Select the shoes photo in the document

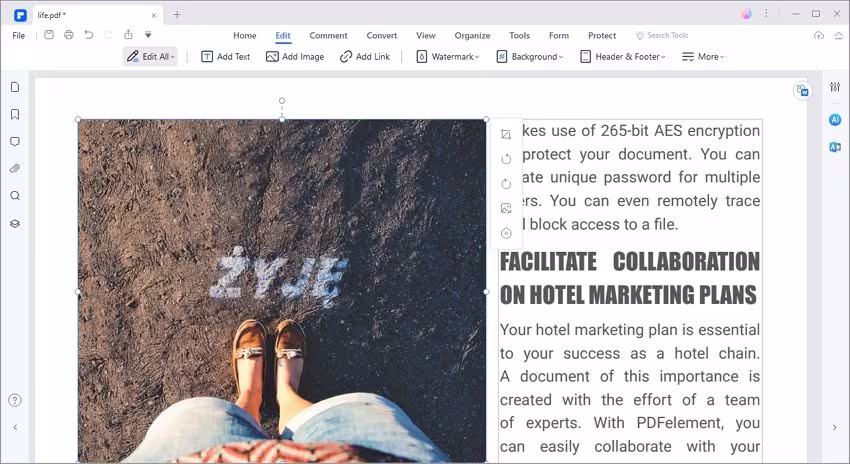[282, 291]
